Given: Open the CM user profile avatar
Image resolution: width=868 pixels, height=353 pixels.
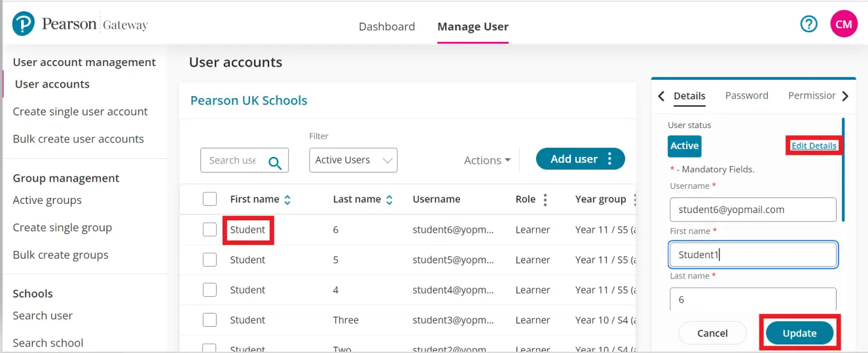Looking at the screenshot, I should (x=844, y=24).
